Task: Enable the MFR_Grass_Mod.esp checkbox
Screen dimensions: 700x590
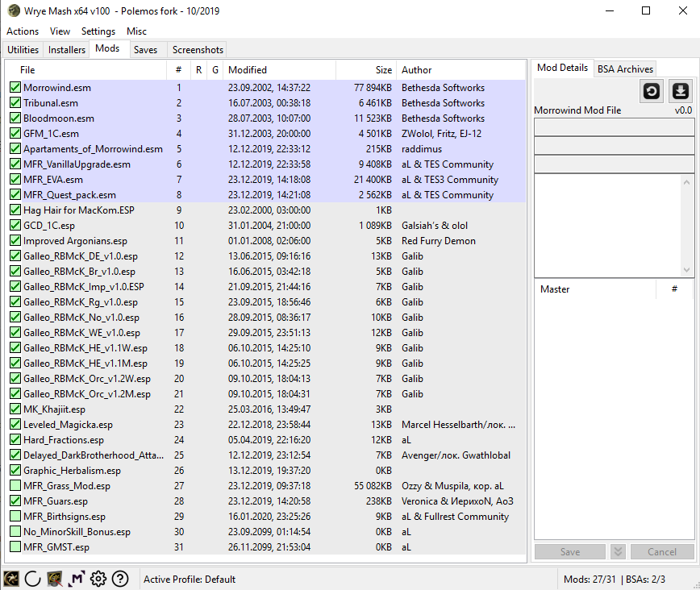Action: pyautogui.click(x=15, y=485)
